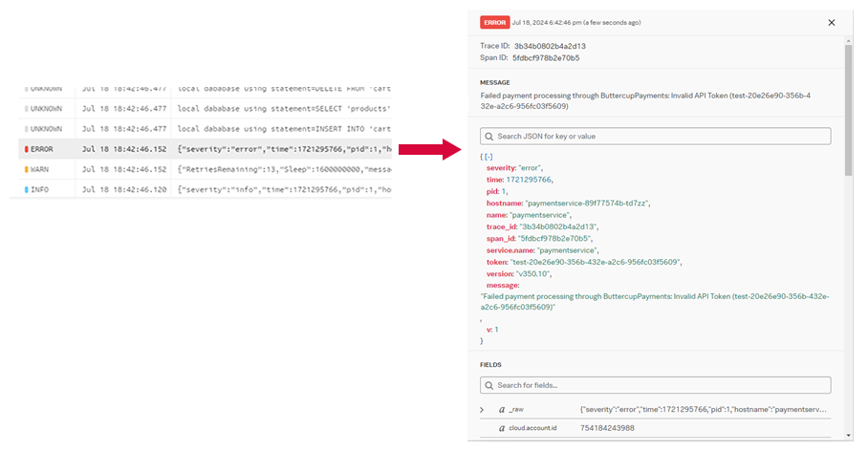The width and height of the screenshot is (868, 451).
Task: Expand the _raw field row chevron
Action: coord(482,409)
